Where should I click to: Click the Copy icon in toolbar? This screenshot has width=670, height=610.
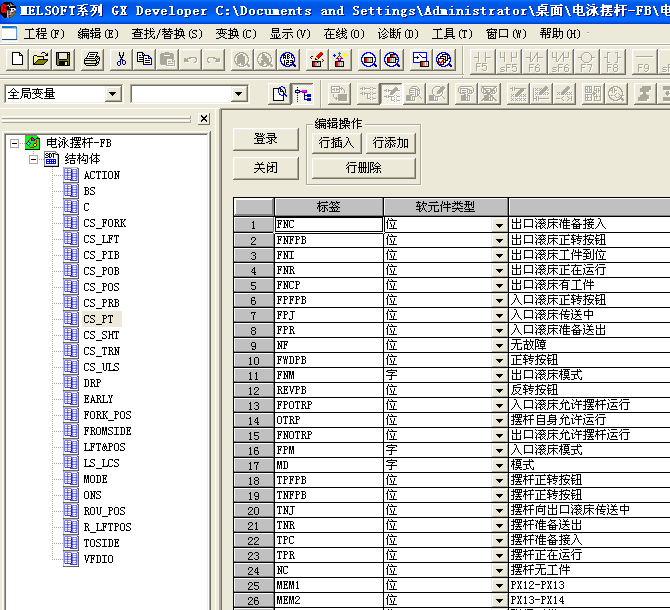coord(144,60)
